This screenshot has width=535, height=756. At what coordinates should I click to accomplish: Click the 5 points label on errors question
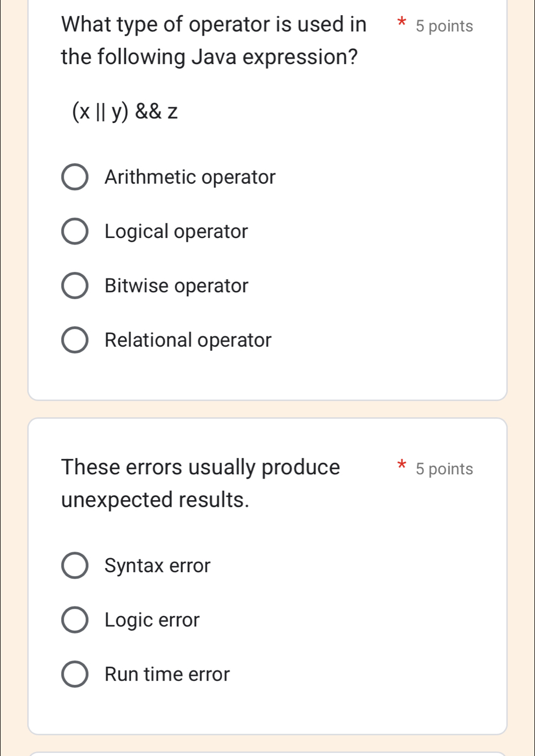click(x=444, y=469)
